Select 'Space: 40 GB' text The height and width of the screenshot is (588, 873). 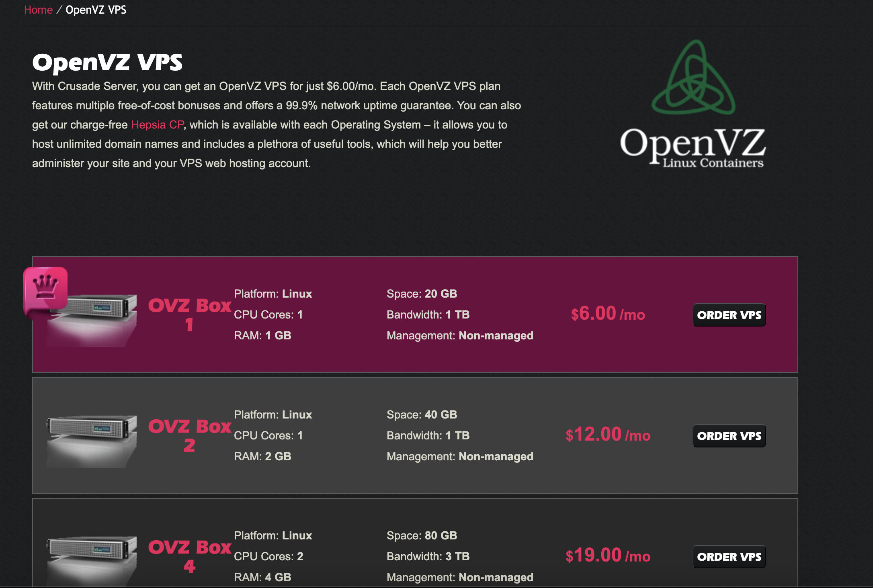coord(422,414)
